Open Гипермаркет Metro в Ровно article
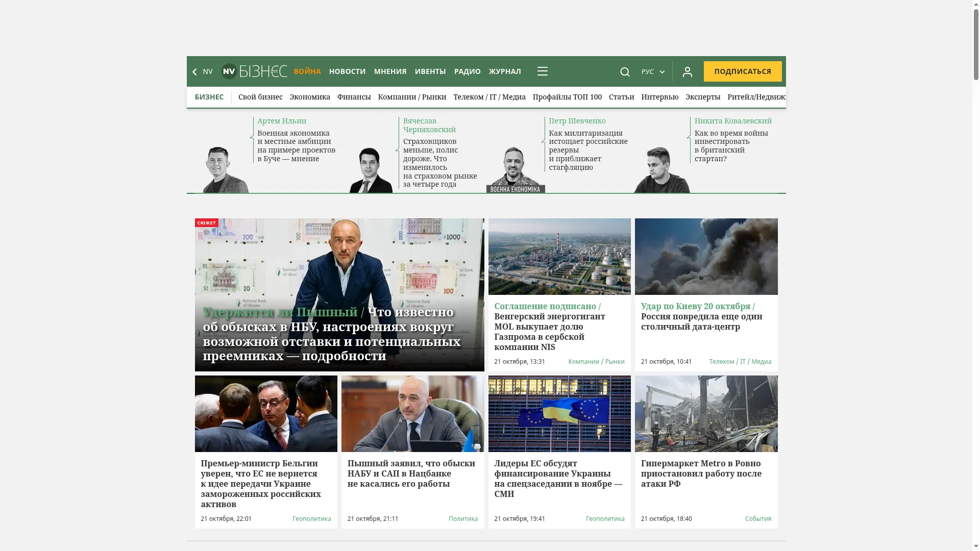 pos(701,473)
